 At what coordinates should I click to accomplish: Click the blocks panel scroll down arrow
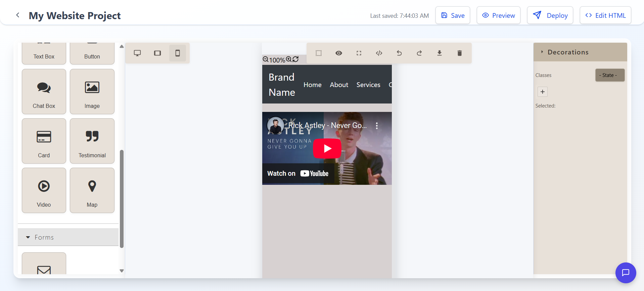pyautogui.click(x=122, y=271)
